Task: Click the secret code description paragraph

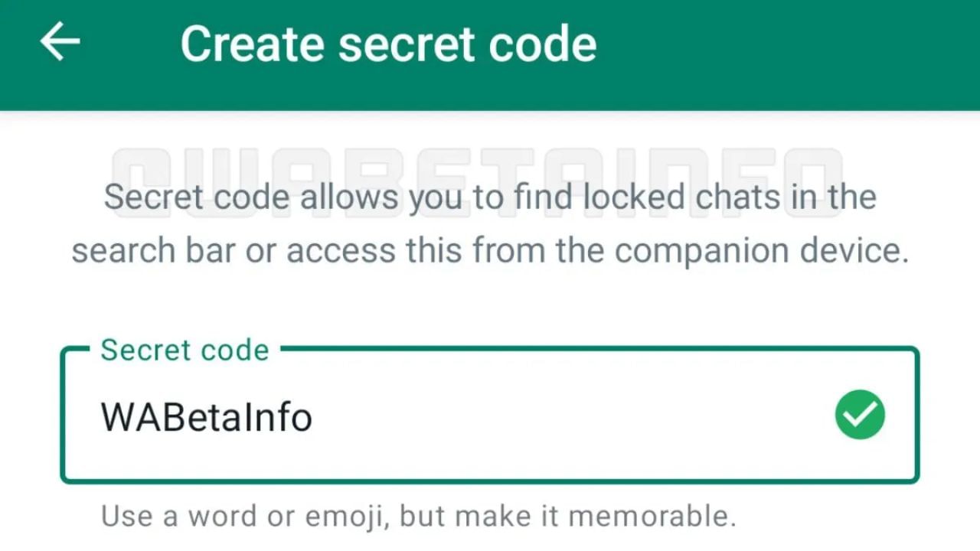Action: pyautogui.click(x=490, y=223)
